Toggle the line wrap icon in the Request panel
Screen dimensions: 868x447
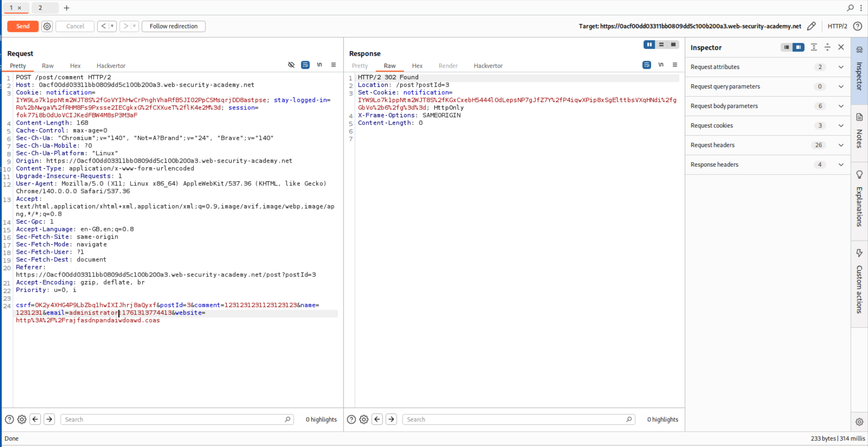point(305,65)
